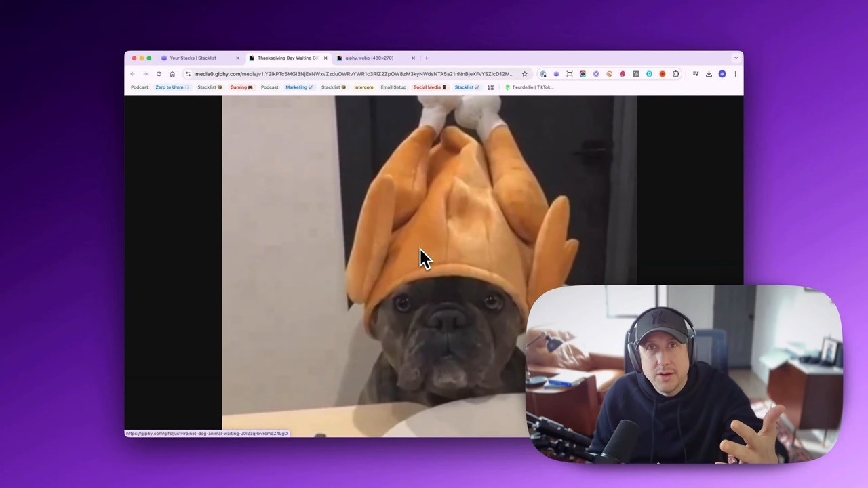Show browser downloads
The image size is (868, 488).
click(709, 74)
